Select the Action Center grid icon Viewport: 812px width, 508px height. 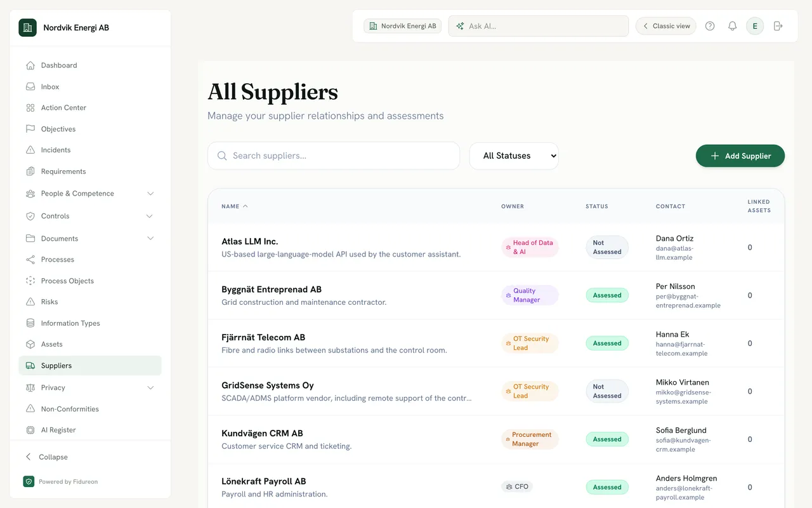coord(30,108)
